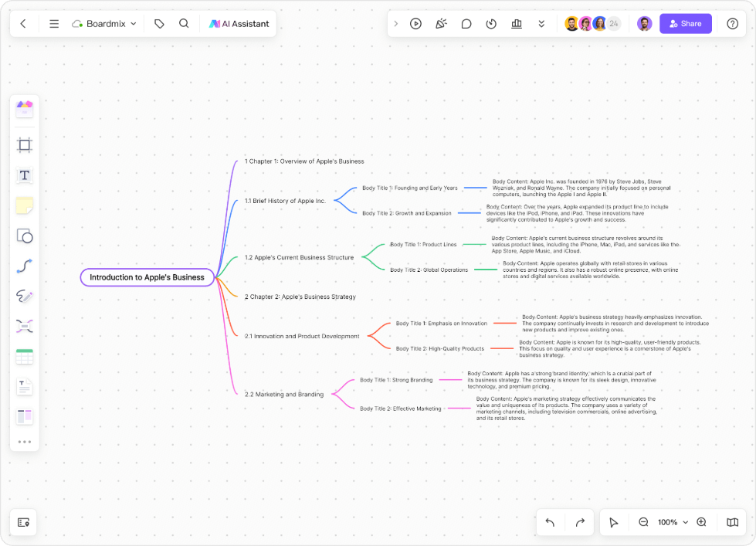This screenshot has height=546, width=756.
Task: Click Body Title 1: Strong Branding
Action: click(x=396, y=380)
